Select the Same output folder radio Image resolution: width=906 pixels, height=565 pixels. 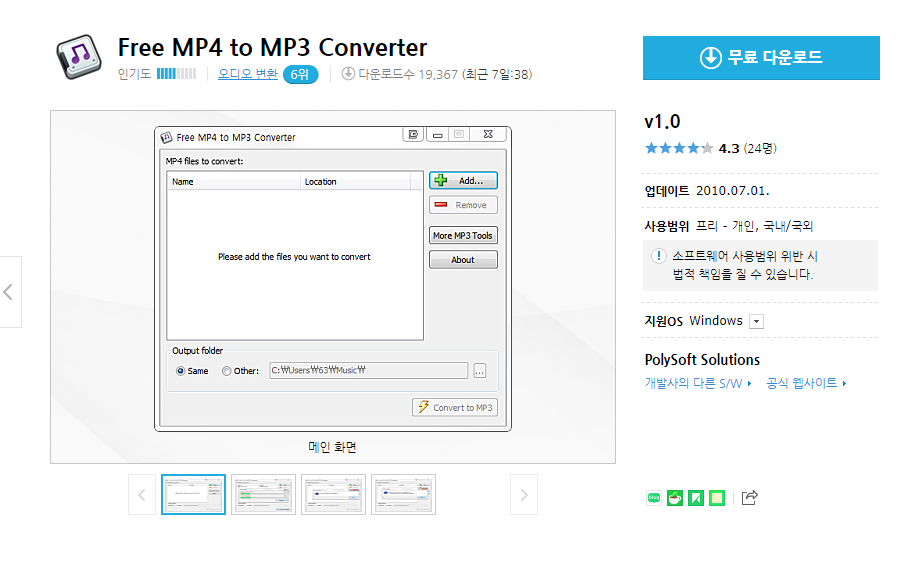point(180,371)
